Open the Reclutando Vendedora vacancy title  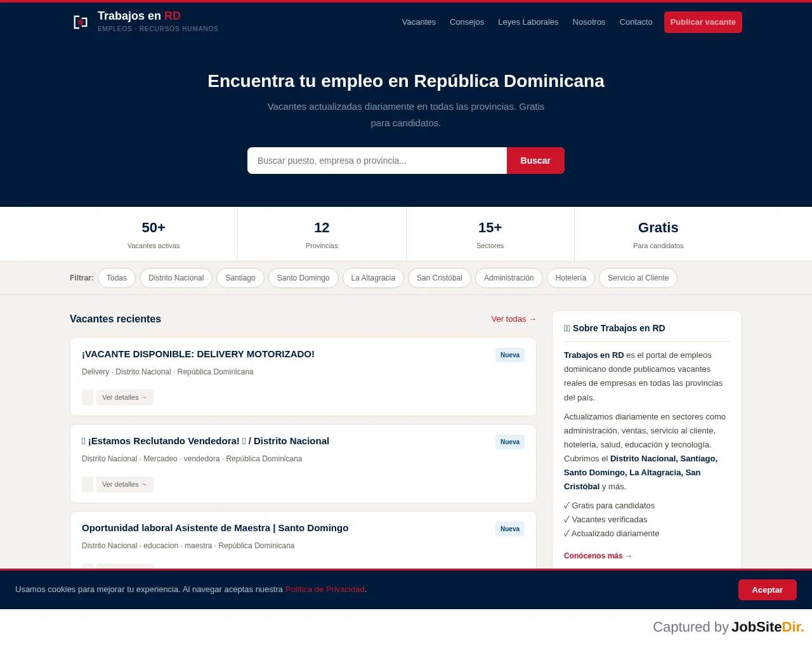click(206, 441)
